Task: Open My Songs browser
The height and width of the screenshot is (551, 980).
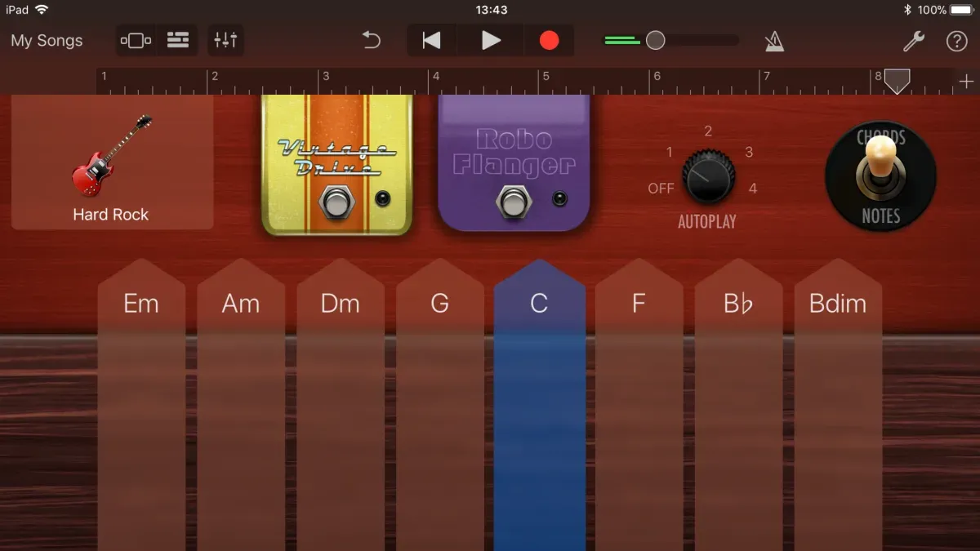Action: coord(47,40)
